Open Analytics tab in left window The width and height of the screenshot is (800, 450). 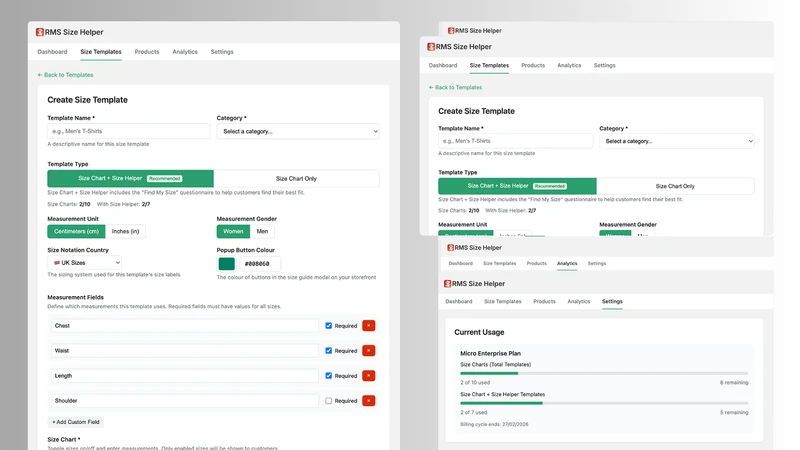pyautogui.click(x=185, y=52)
